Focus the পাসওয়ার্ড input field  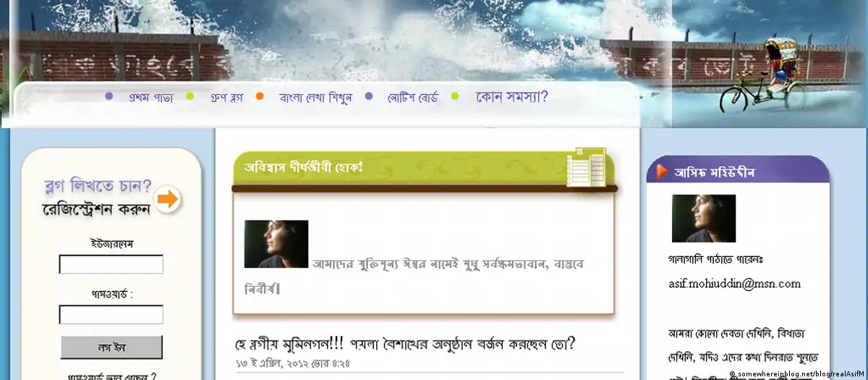pos(111,314)
